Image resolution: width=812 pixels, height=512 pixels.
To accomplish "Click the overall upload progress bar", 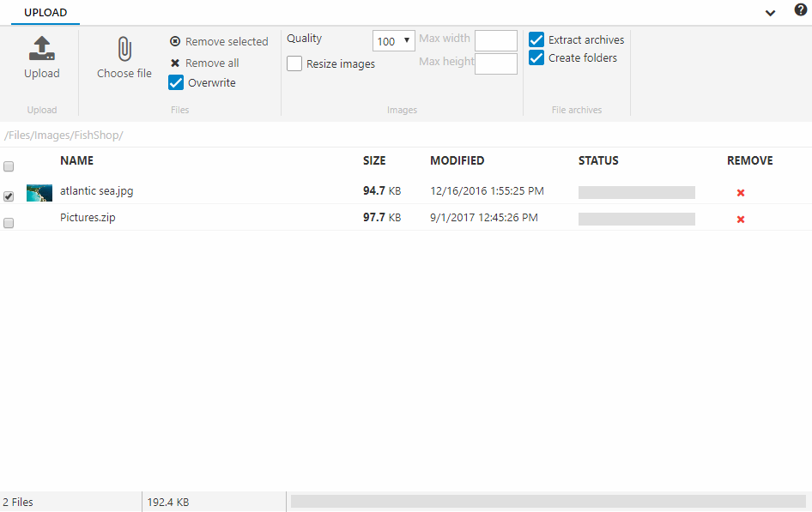I will point(548,501).
